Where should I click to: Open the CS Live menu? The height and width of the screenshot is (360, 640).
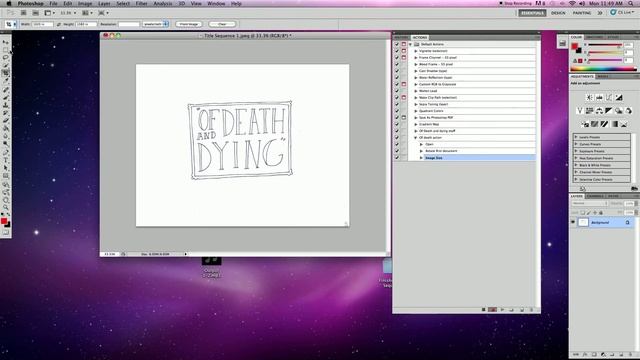tap(622, 13)
